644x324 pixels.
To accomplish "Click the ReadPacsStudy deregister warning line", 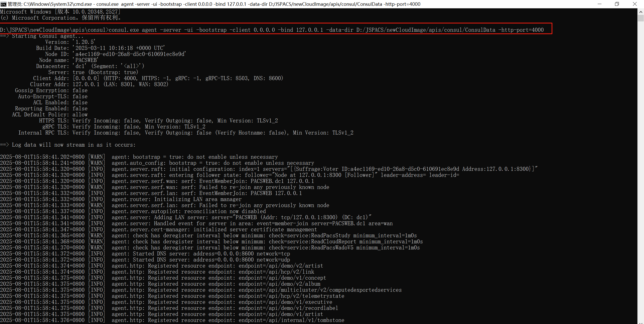I will click(x=208, y=236).
